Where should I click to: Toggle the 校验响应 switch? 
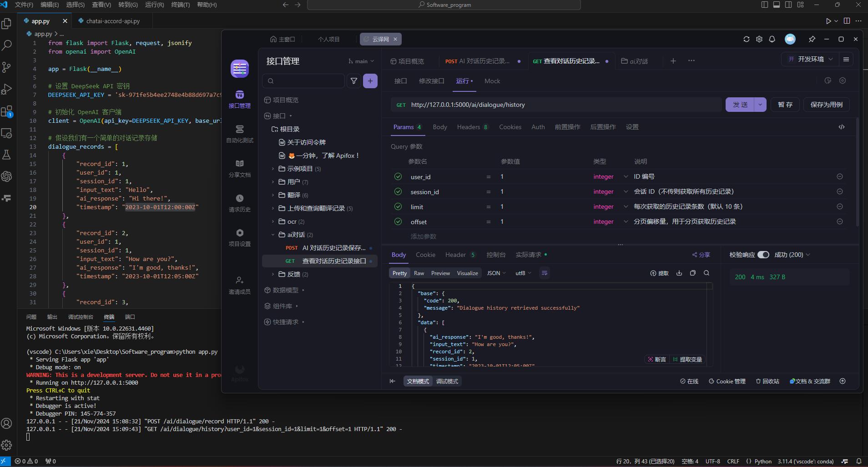(x=763, y=255)
